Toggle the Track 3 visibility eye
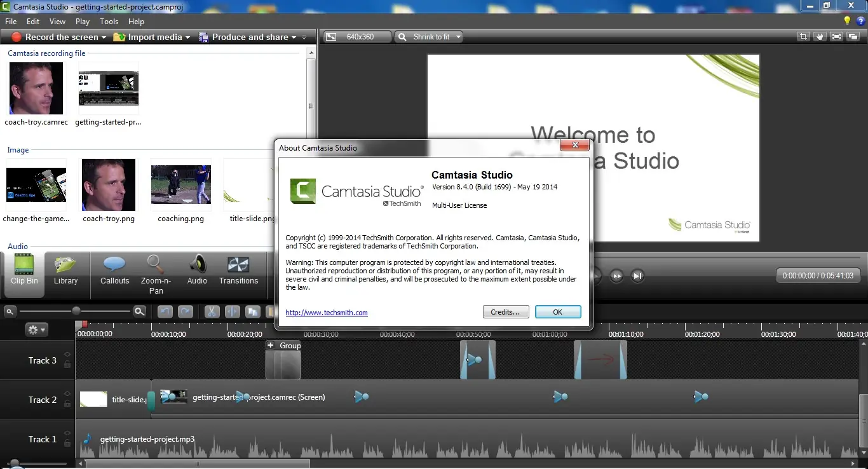The height and width of the screenshot is (469, 868). 67,355
